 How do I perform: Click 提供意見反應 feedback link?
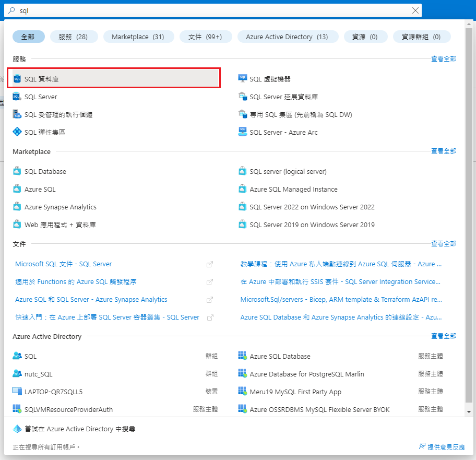pos(442,446)
